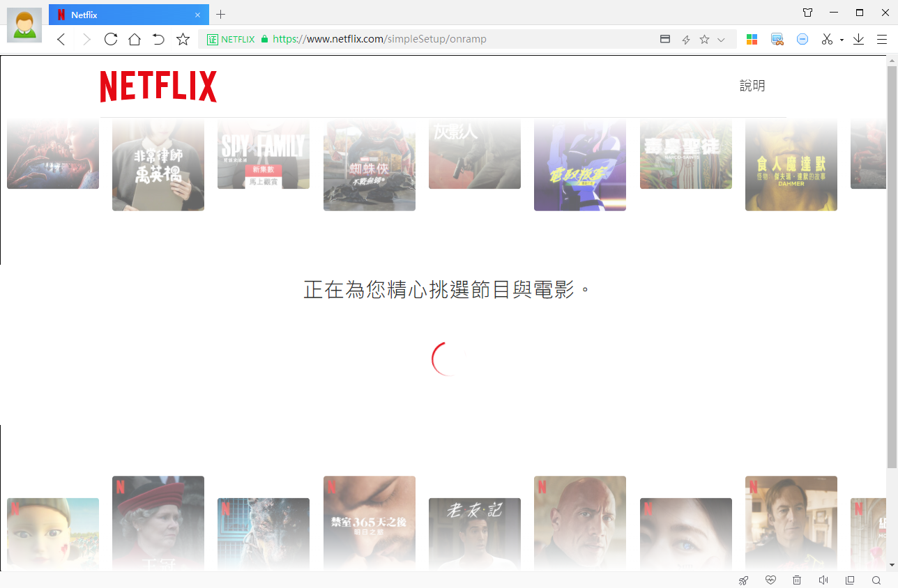The image size is (898, 588).
Task: Click the scrollbar down arrow
Action: pos(892,565)
